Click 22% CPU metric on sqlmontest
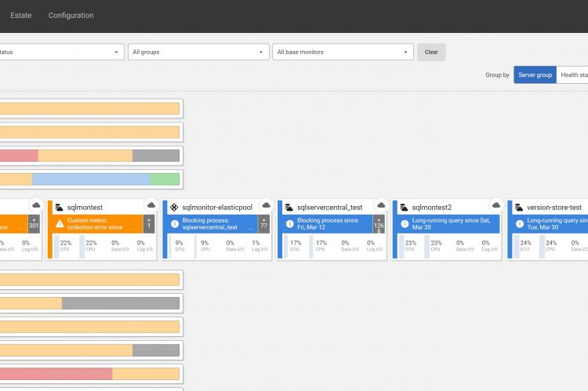Image resolution: width=588 pixels, height=391 pixels. click(91, 245)
